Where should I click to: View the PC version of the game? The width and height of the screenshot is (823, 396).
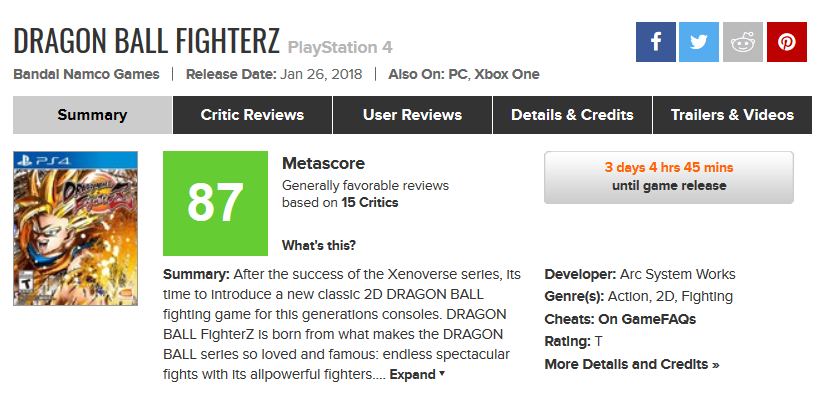(458, 75)
